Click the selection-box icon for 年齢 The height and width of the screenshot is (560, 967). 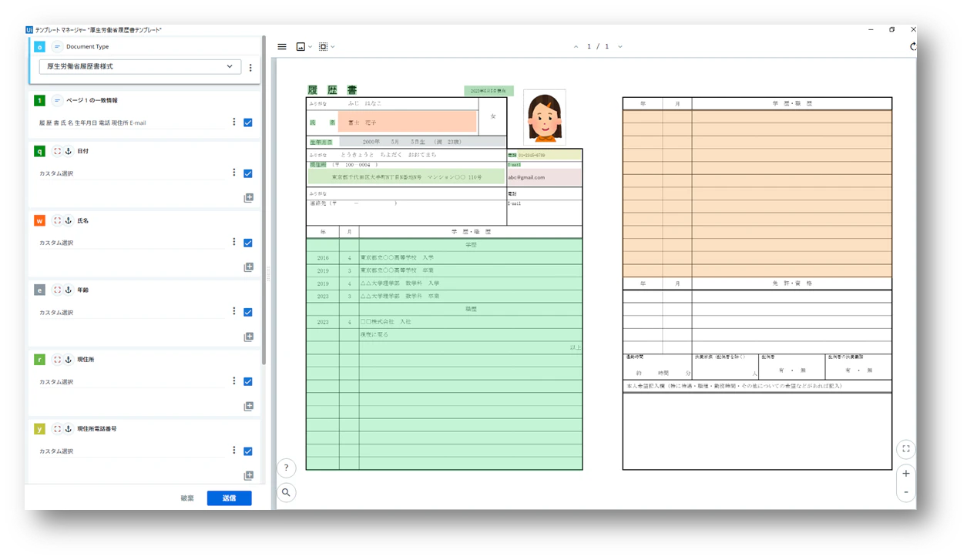click(57, 290)
